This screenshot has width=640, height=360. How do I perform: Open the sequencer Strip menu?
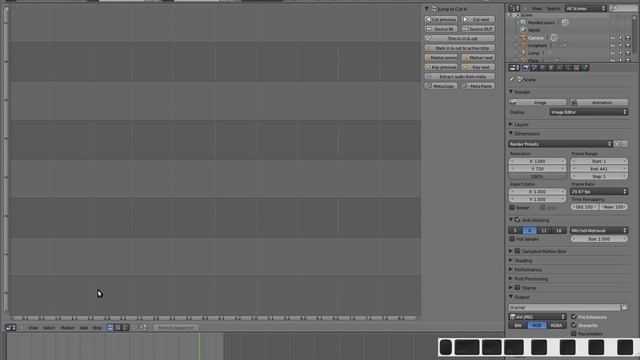97,327
